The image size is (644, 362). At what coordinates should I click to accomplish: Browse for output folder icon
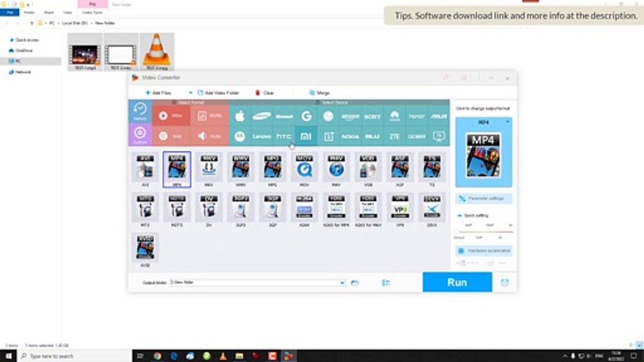pyautogui.click(x=355, y=283)
